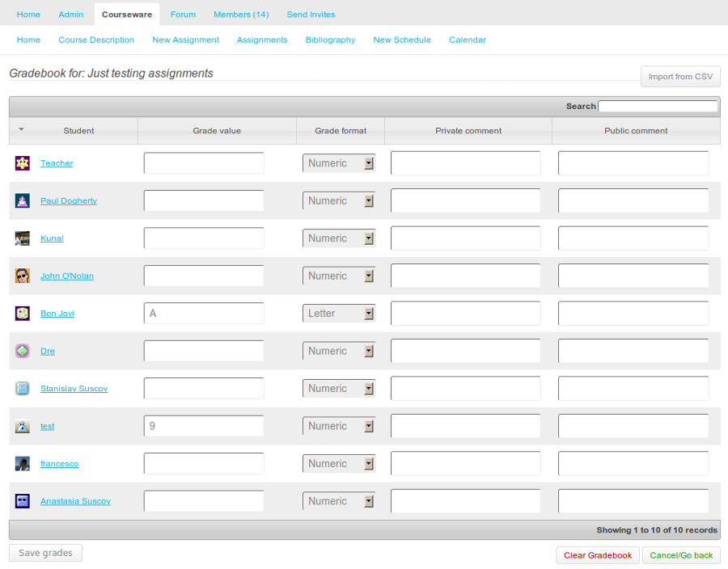The height and width of the screenshot is (569, 728).
Task: Open Grade format dropdown for Paul Dogherty
Action: [339, 200]
